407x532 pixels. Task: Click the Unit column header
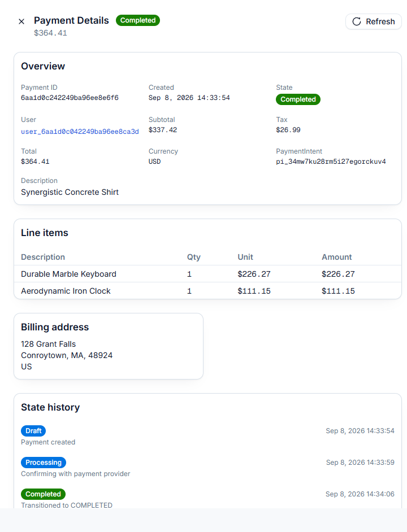245,257
